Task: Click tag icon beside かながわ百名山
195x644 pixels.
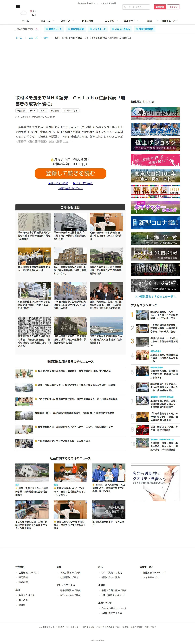Action: coord(113,29)
